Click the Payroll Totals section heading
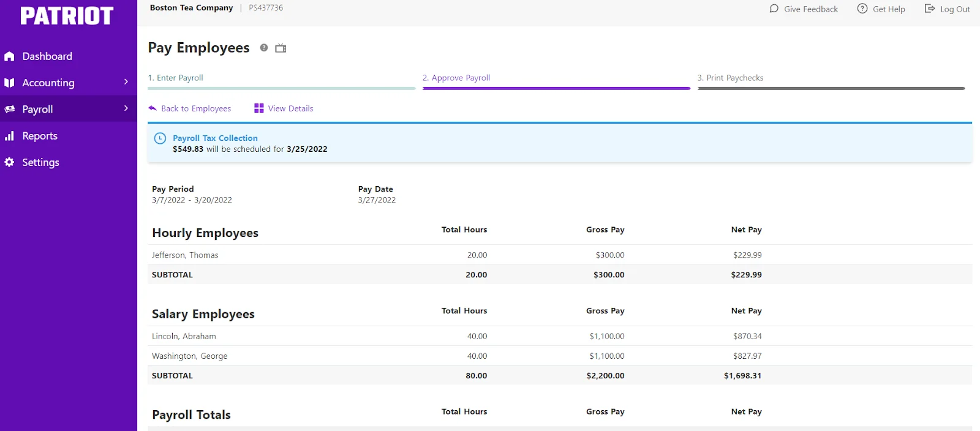The image size is (980, 431). coord(191,415)
